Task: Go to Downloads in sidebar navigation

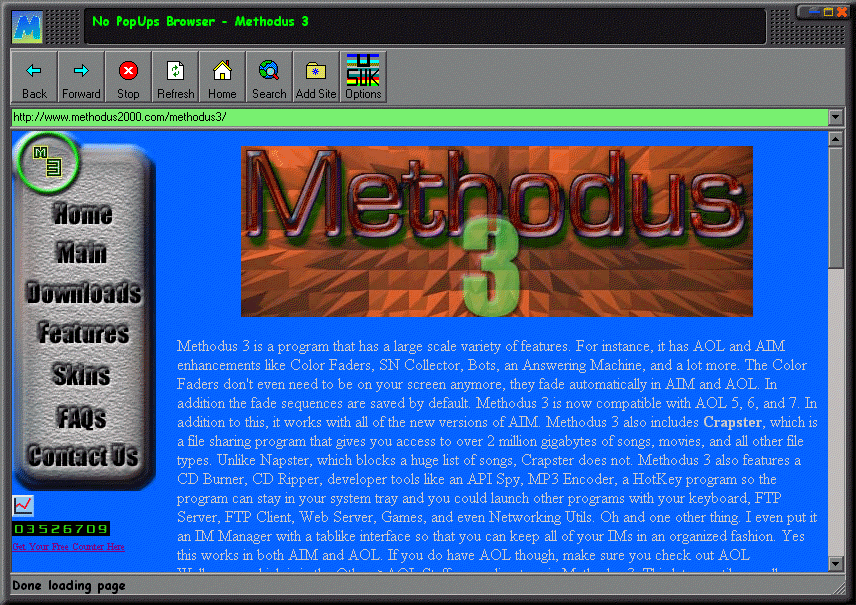Action: [x=84, y=293]
